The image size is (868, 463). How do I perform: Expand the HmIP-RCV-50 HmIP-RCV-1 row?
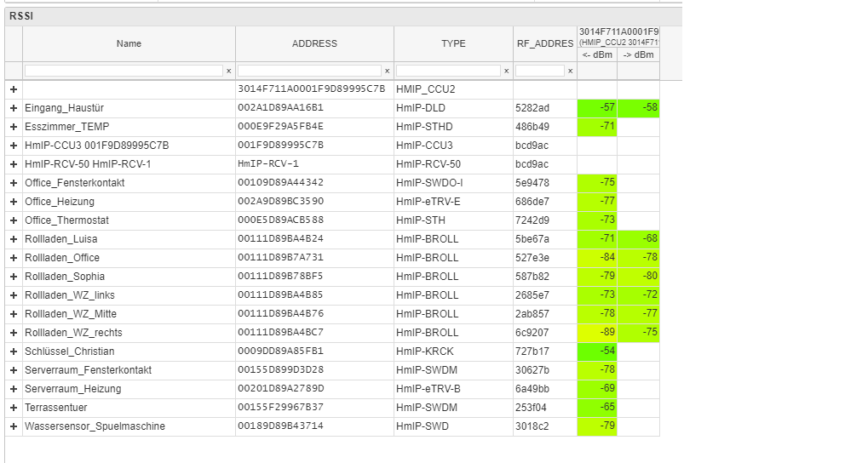click(14, 164)
